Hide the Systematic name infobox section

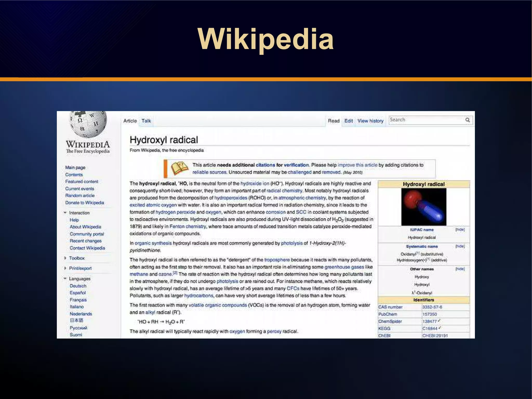[460, 246]
